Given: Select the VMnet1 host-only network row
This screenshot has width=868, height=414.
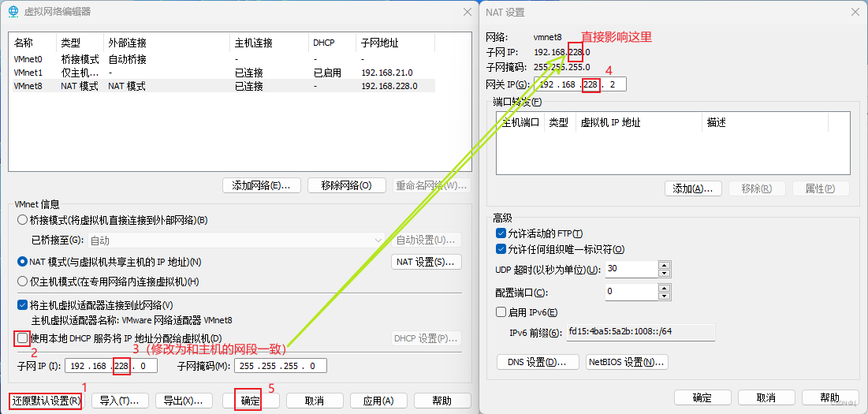Looking at the screenshot, I should pos(223,73).
